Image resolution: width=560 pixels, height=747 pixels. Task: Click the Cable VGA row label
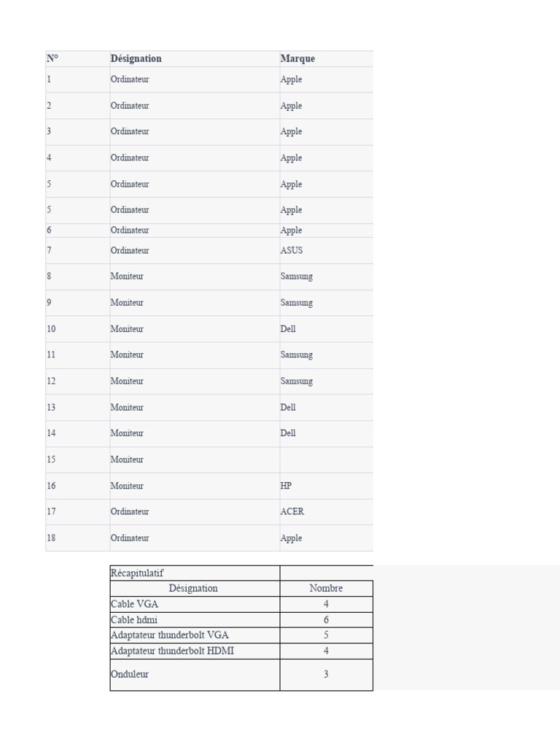click(134, 604)
